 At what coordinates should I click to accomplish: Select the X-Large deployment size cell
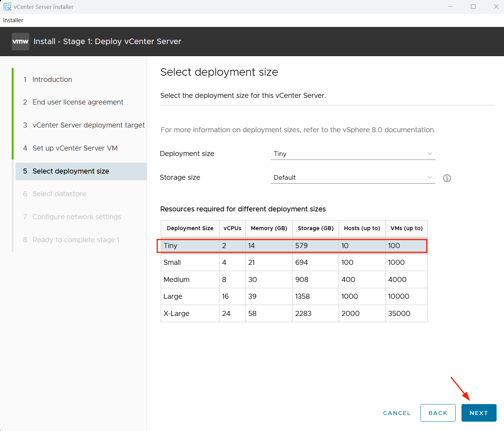(190, 314)
